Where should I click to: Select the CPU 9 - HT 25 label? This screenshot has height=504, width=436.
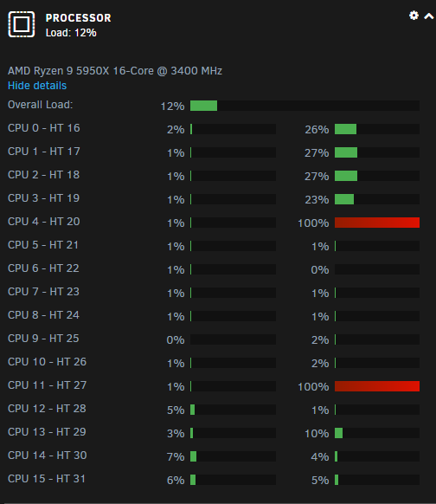pyautogui.click(x=43, y=339)
